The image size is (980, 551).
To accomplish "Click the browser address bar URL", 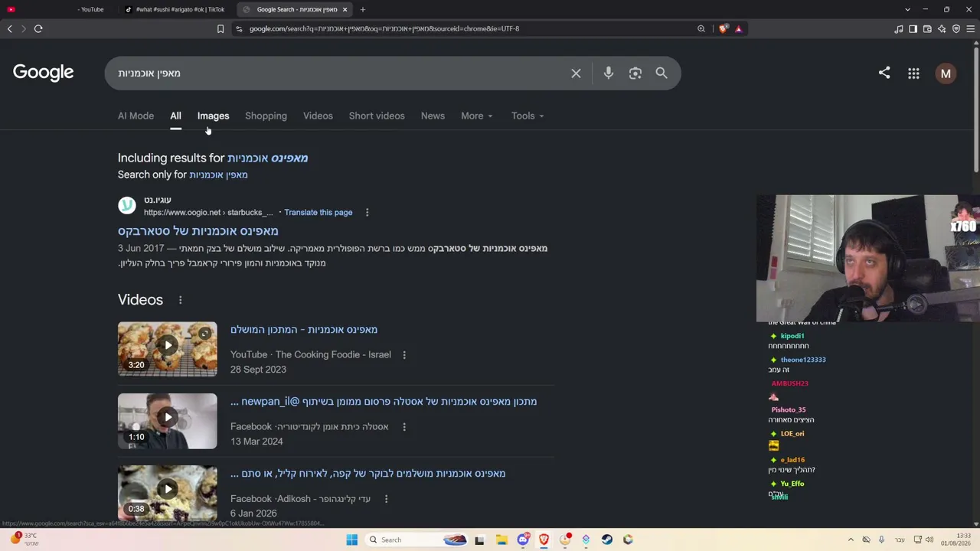I will tap(384, 29).
